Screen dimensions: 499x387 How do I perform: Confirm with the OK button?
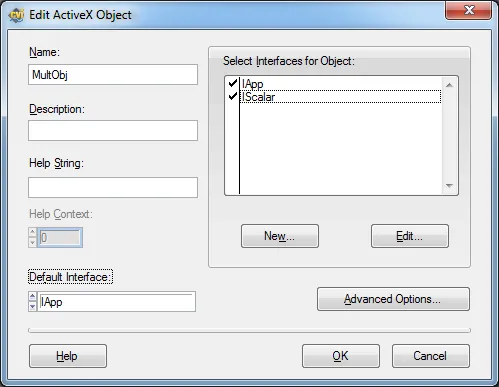[x=341, y=356]
